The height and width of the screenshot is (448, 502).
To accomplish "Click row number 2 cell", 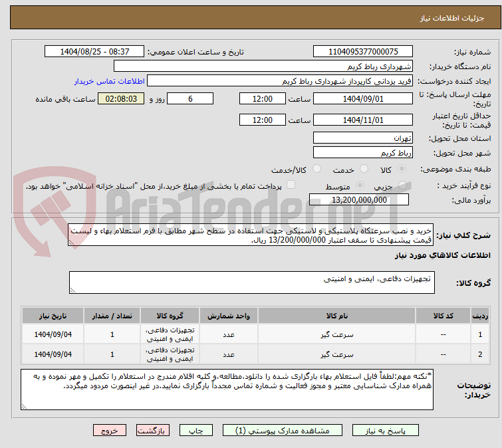I will [x=480, y=354].
